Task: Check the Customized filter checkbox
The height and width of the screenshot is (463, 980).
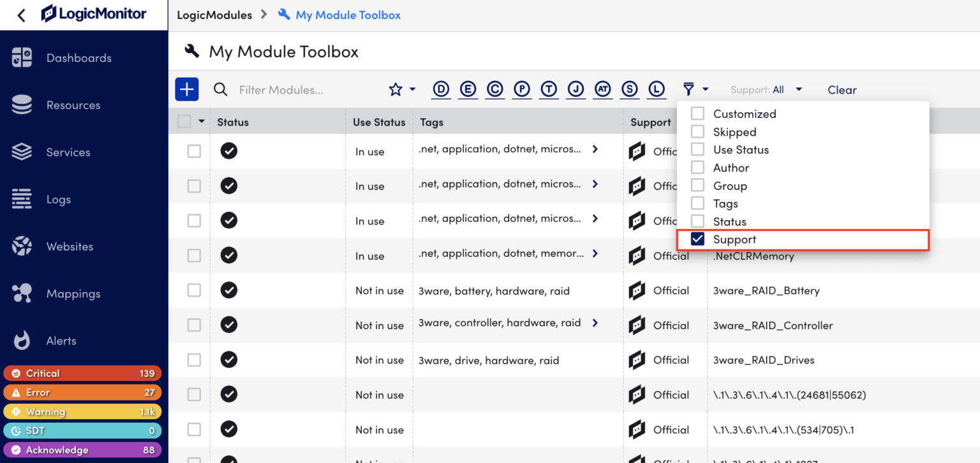Action: pos(698,114)
